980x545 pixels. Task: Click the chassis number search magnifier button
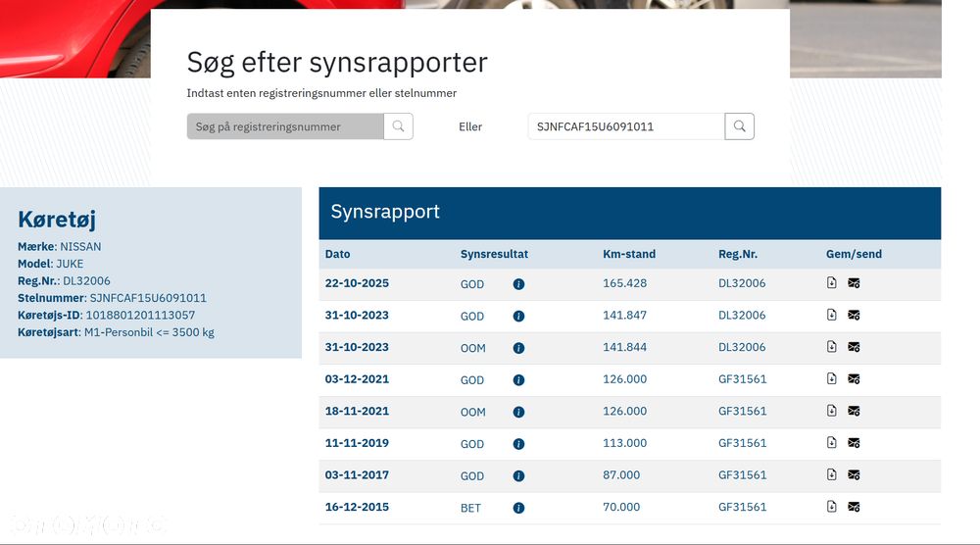739,126
